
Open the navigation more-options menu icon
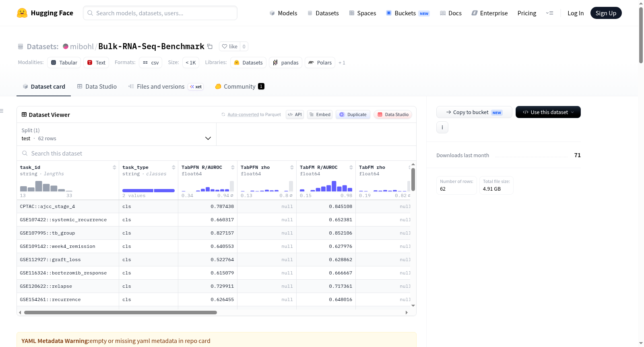pos(549,13)
